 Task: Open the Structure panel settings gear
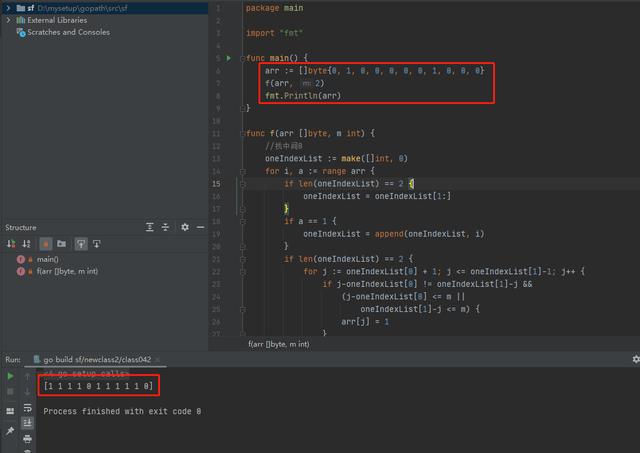[x=185, y=228]
